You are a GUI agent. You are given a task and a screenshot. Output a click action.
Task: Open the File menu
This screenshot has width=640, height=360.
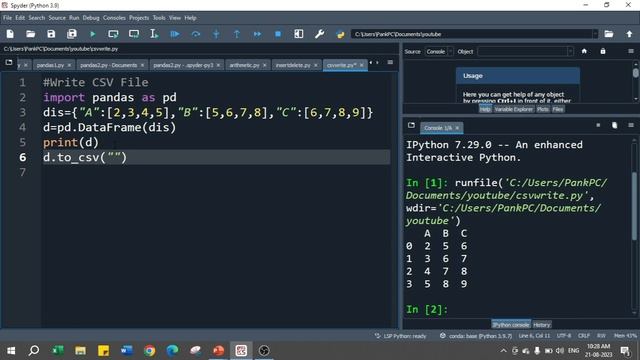(7, 18)
